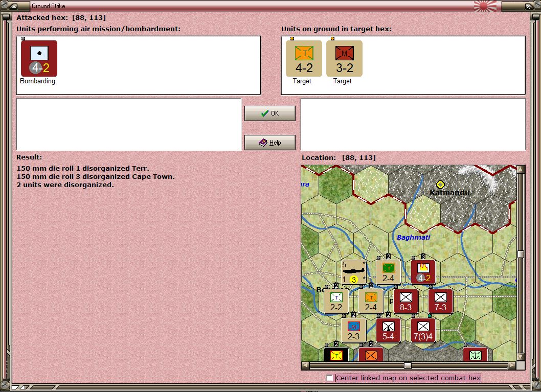Click the Katmandu city marker
Image resolution: width=541 pixels, height=392 pixels.
[x=440, y=185]
